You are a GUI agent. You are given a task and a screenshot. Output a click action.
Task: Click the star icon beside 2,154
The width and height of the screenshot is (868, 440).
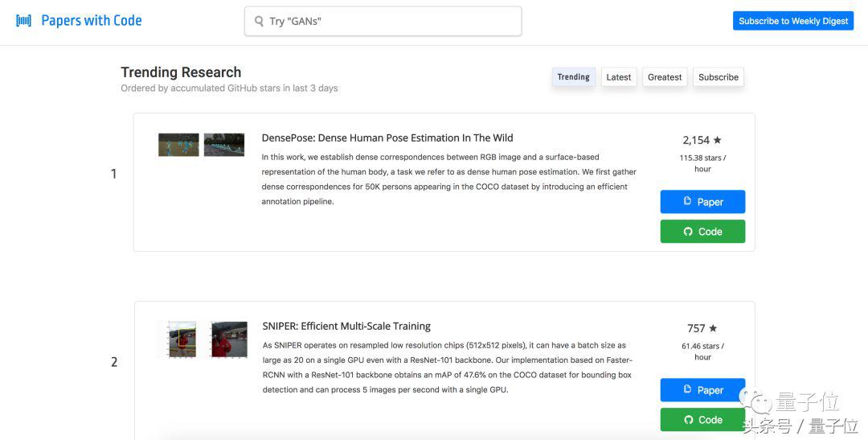(x=718, y=140)
